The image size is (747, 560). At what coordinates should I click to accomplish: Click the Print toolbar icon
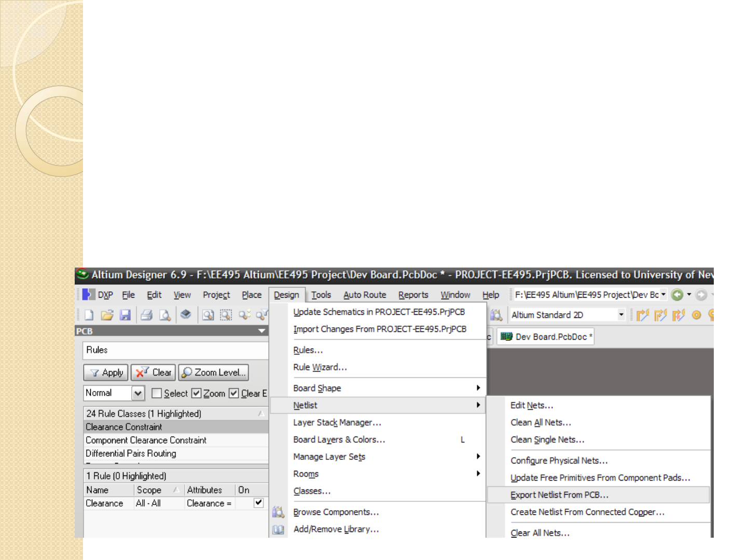pos(147,315)
